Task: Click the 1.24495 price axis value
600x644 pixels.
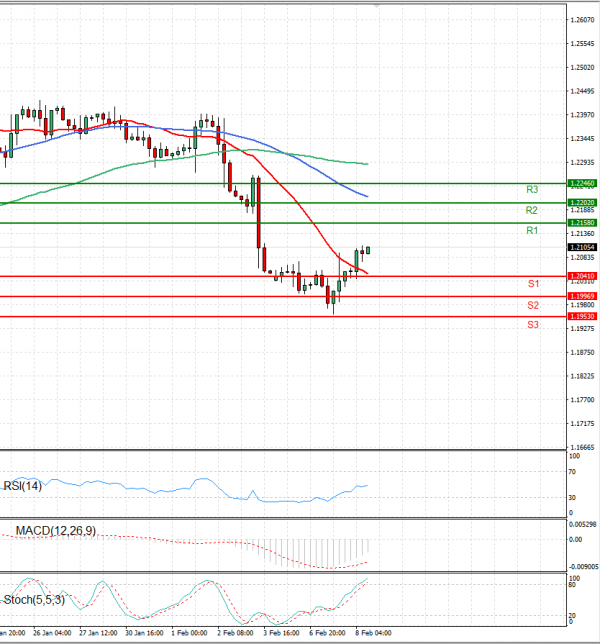Action: 582,91
